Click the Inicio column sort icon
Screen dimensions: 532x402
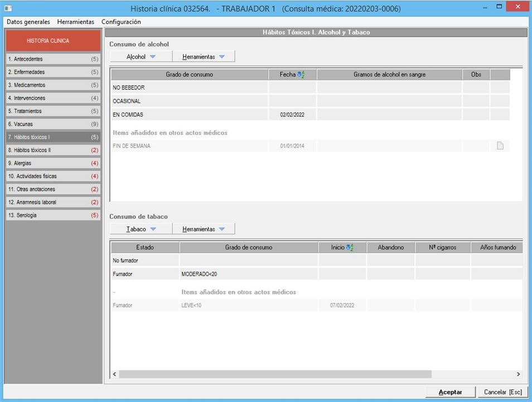coord(350,247)
